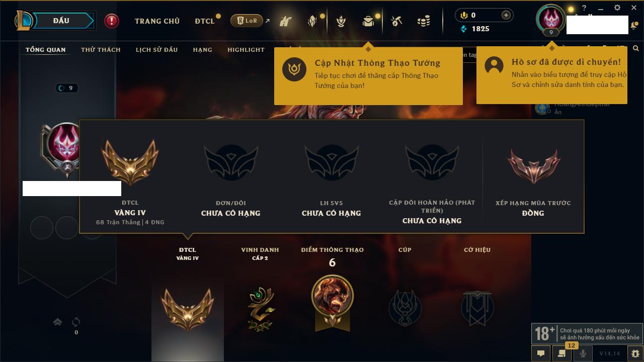The height and width of the screenshot is (362, 644).
Task: Click the VINH DANH honor emblem
Action: 260,309
